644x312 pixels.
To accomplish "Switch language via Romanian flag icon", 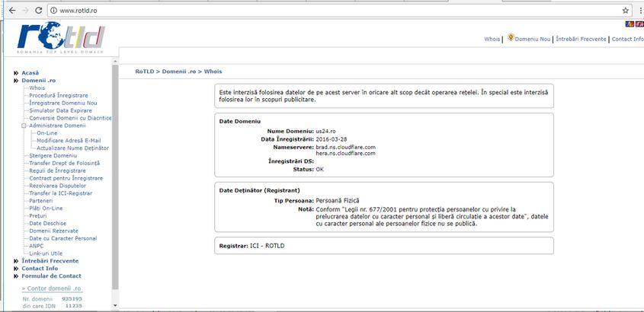I will [629, 24].
